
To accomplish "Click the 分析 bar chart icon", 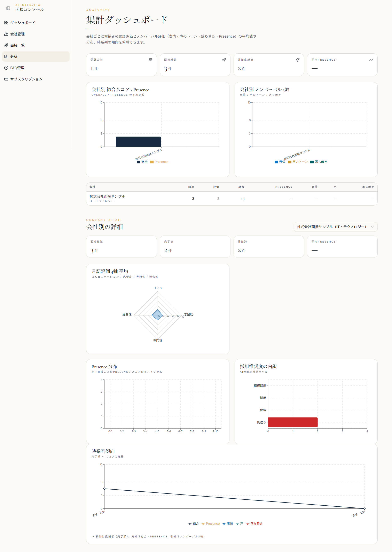I will click(x=6, y=56).
